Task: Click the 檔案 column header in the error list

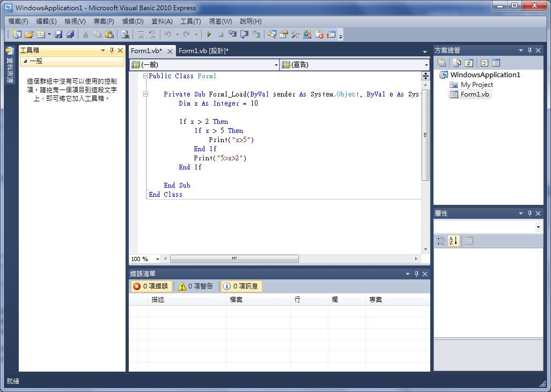Action: point(258,300)
